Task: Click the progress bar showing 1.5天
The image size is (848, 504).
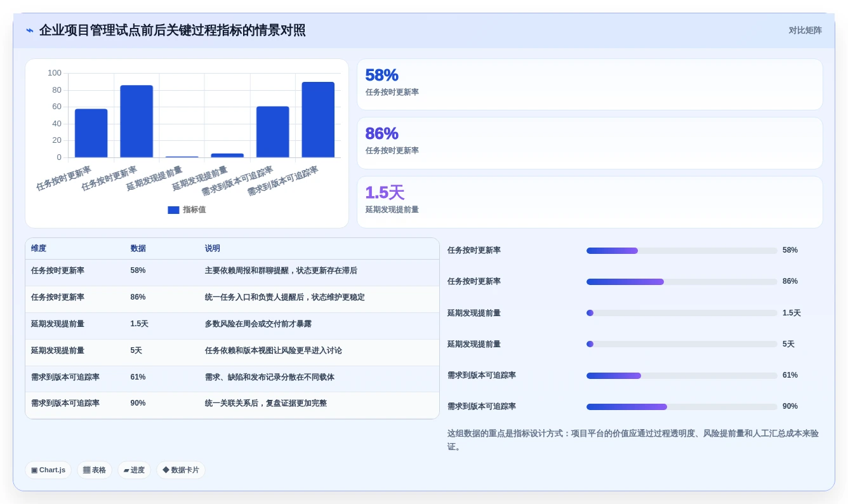Action: 682,313
